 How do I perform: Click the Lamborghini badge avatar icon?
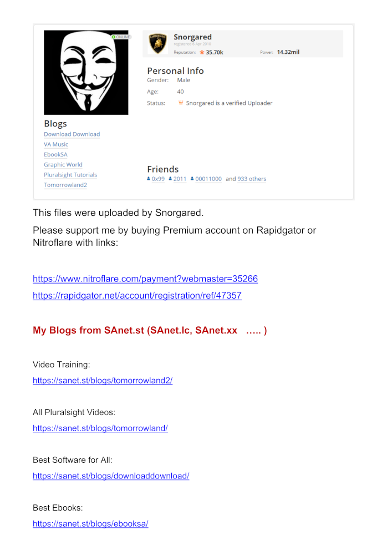(157, 43)
